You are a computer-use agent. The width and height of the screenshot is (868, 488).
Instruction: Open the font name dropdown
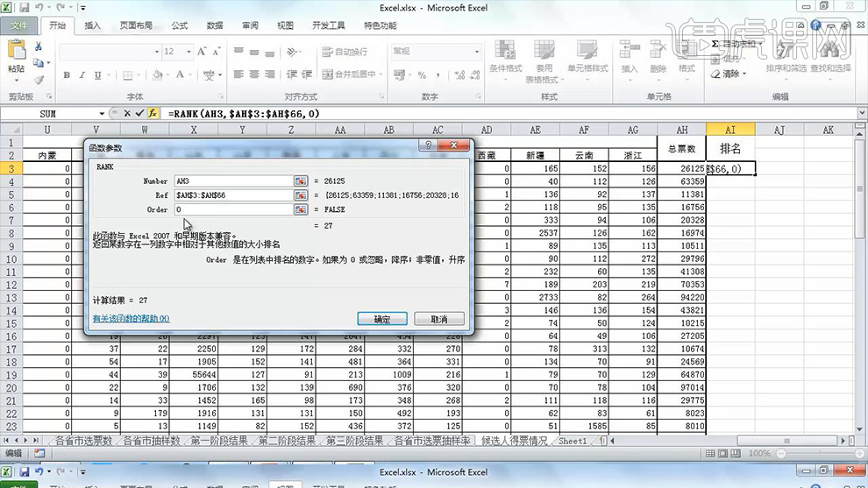pyautogui.click(x=157, y=52)
